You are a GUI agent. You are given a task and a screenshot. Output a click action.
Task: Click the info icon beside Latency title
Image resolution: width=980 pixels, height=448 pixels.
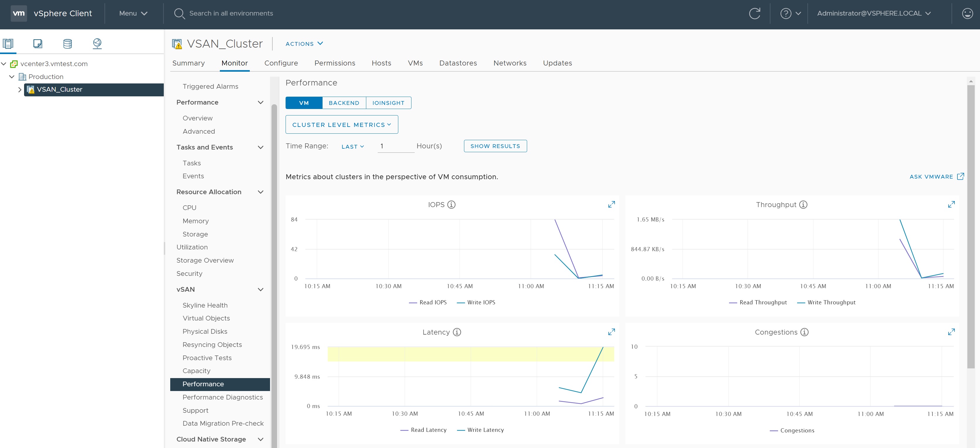click(457, 332)
